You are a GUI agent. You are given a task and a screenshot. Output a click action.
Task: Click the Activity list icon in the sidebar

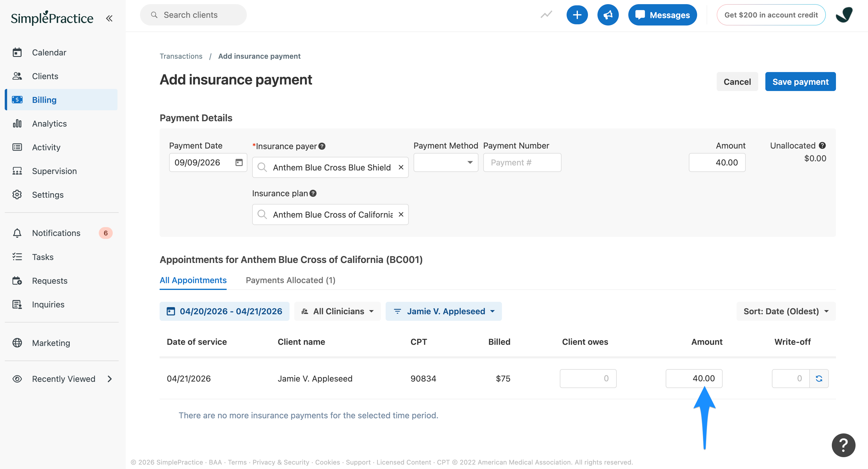tap(17, 147)
